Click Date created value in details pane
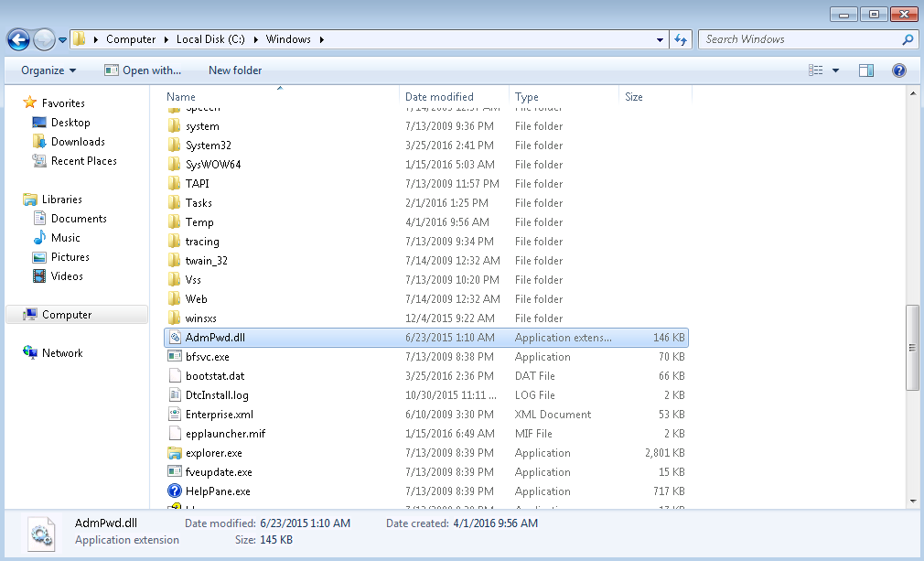This screenshot has width=924, height=561. click(x=496, y=523)
